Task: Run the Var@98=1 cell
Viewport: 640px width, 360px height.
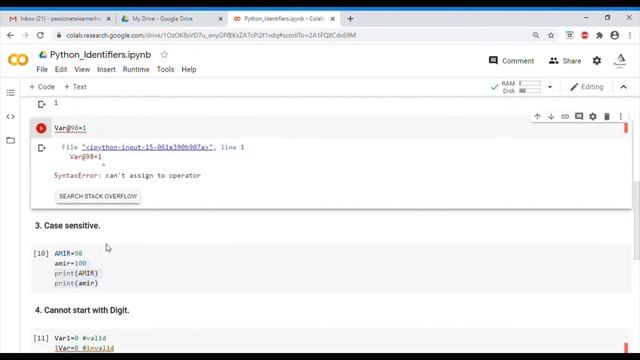Action: (x=41, y=128)
